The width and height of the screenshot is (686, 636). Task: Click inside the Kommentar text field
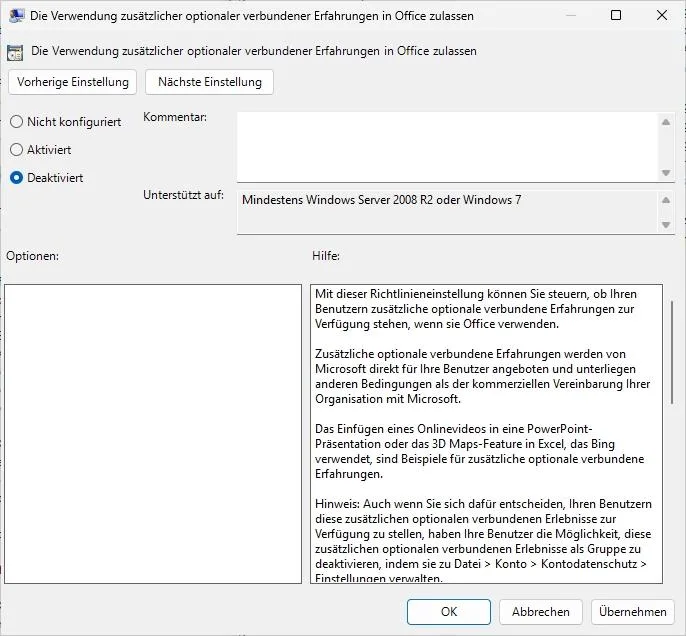click(x=446, y=145)
